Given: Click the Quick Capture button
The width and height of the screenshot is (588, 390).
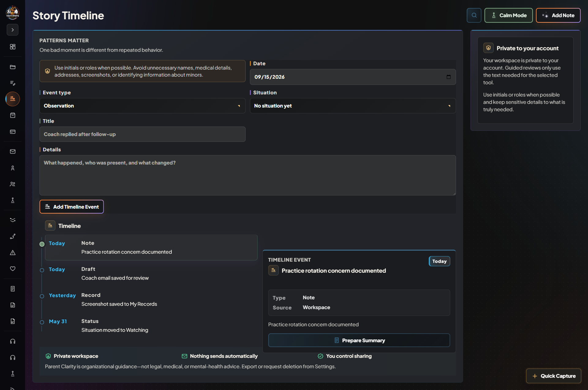Looking at the screenshot, I should point(553,376).
